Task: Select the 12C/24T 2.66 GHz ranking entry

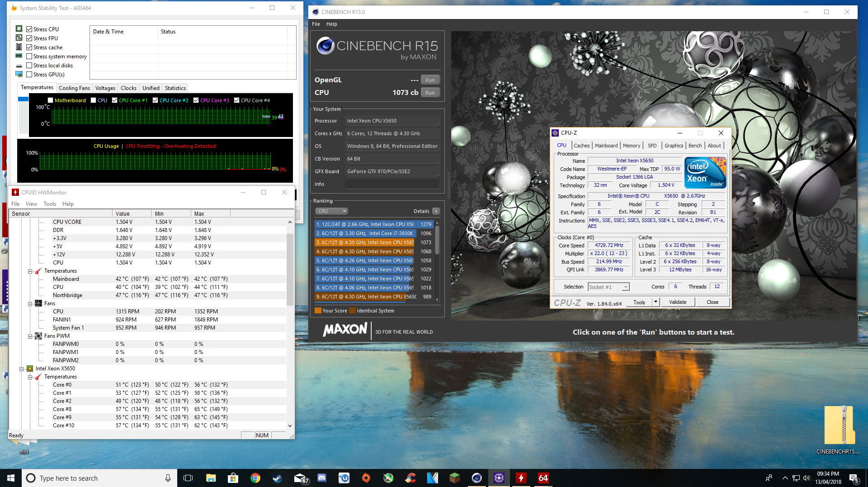Action: pos(374,224)
